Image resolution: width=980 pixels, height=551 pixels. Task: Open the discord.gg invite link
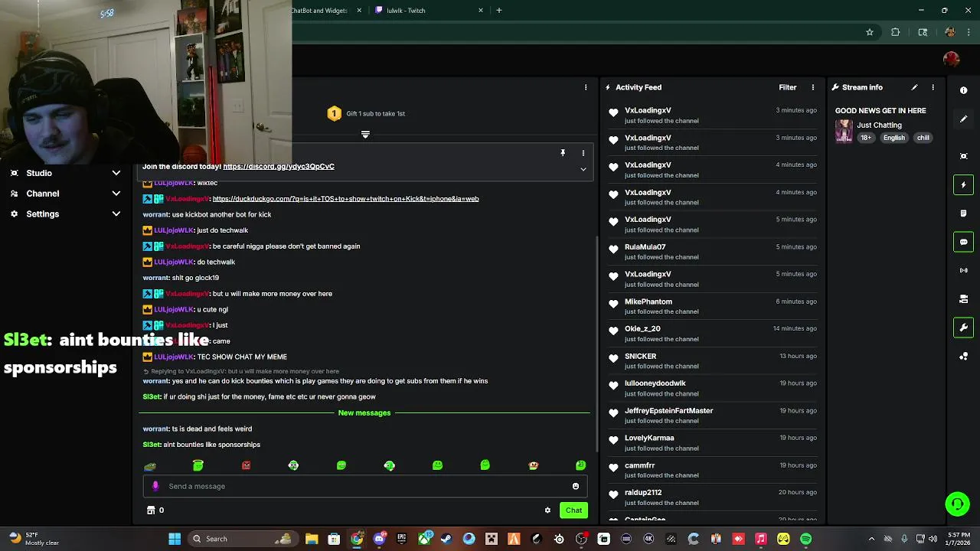(279, 166)
